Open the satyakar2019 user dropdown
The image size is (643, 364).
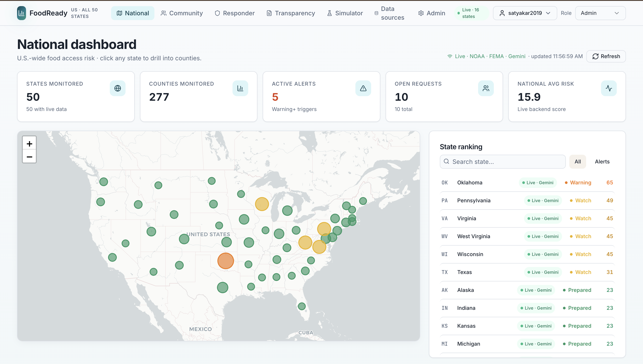pos(525,13)
